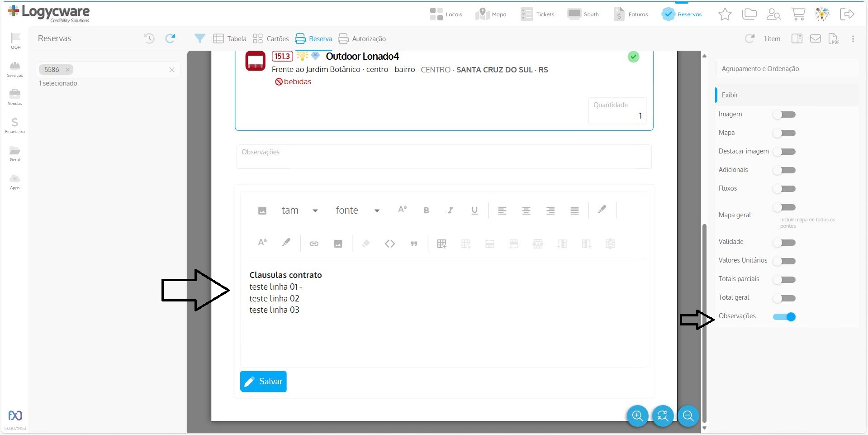Enable the Imagem toggle
The image size is (868, 435).
coord(784,115)
